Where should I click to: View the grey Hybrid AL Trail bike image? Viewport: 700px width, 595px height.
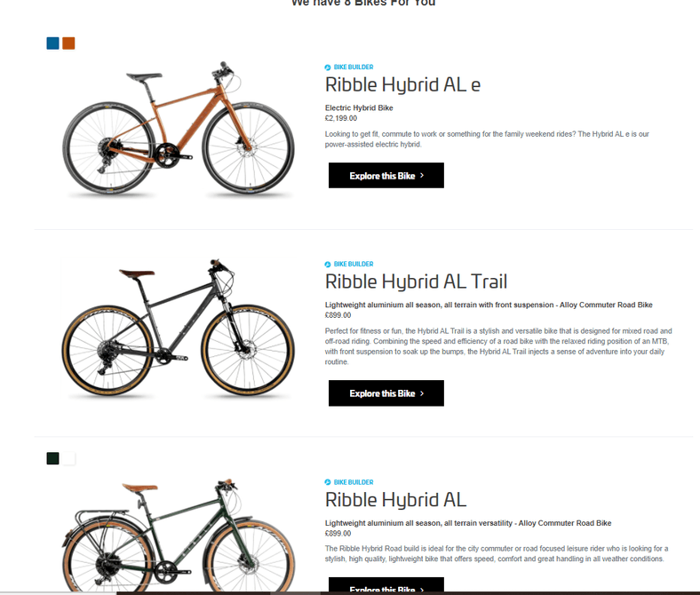179,328
